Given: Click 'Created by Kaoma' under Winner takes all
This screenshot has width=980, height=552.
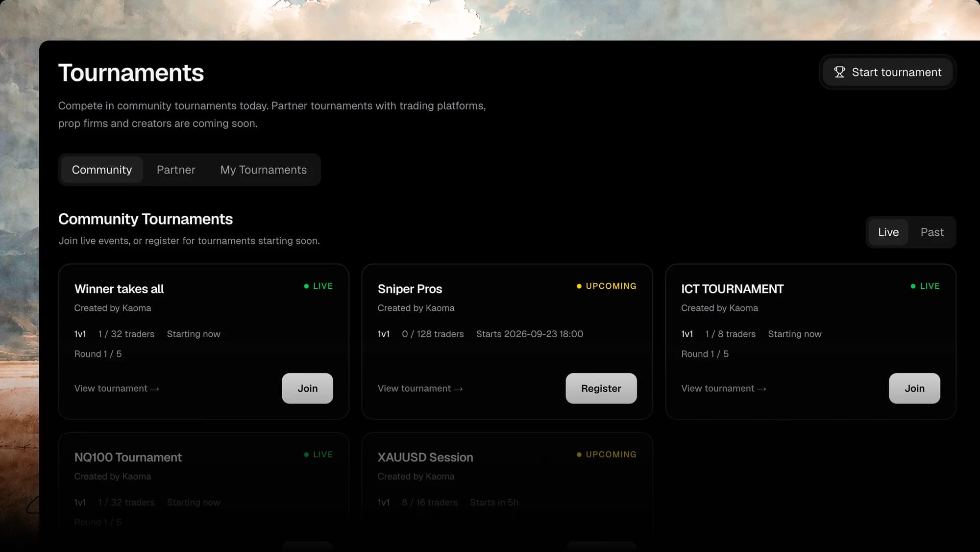Looking at the screenshot, I should point(113,308).
